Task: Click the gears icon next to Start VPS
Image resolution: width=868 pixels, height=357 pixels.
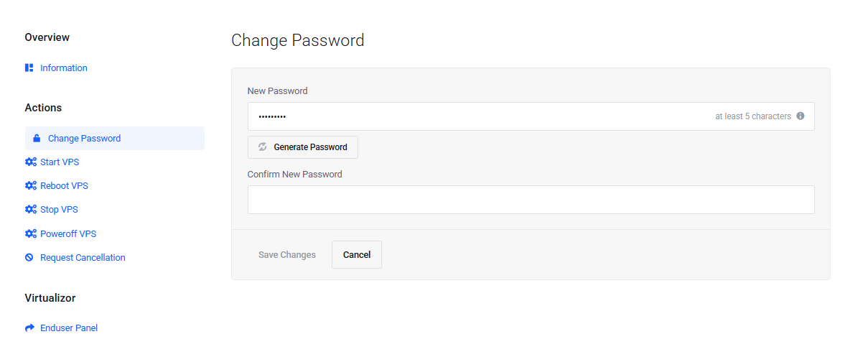Action: click(30, 162)
